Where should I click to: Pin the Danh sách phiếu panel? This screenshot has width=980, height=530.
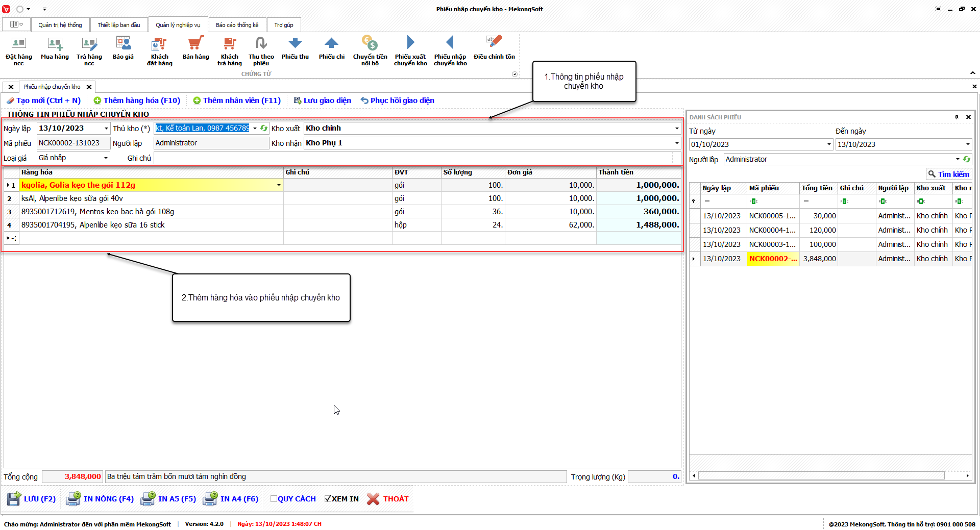pos(957,117)
